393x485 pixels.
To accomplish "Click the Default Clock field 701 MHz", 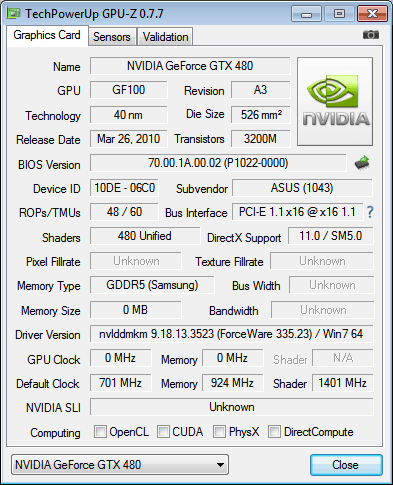I will click(x=120, y=383).
